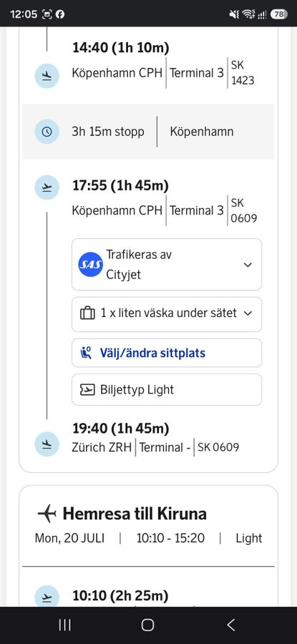Open Android recent apps button

click(64, 625)
